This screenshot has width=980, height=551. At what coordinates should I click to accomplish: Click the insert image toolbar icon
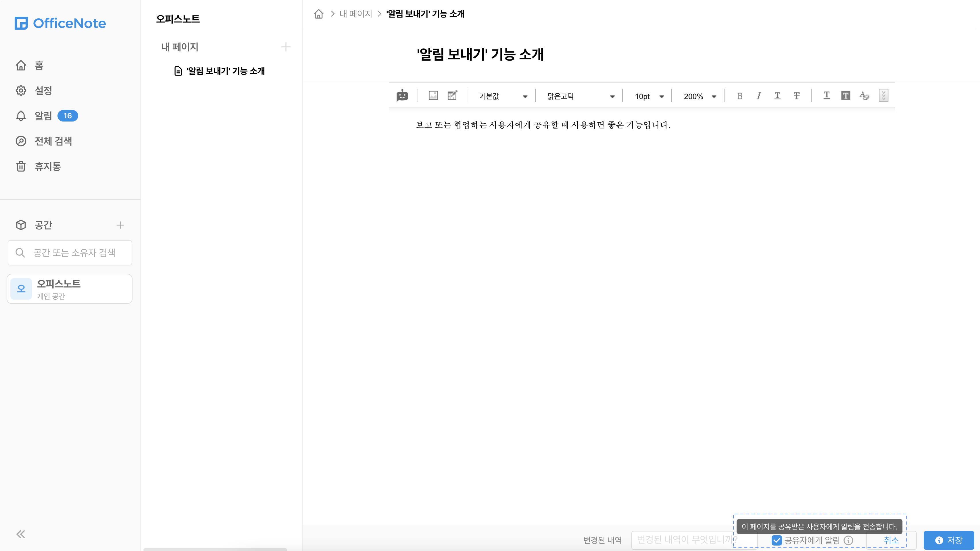click(433, 95)
